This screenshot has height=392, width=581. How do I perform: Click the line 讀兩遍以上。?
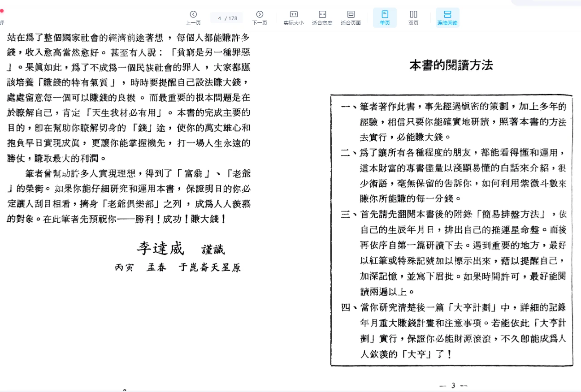point(387,292)
